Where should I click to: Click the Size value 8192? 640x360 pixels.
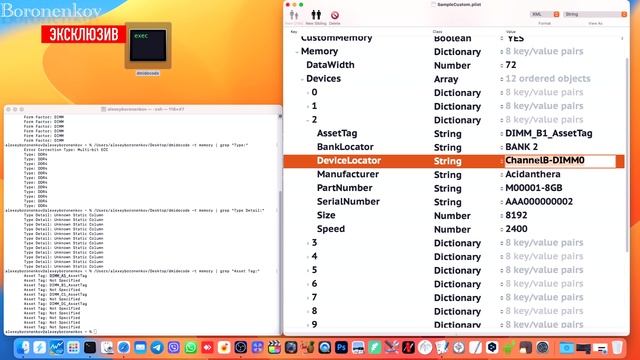(x=516, y=216)
